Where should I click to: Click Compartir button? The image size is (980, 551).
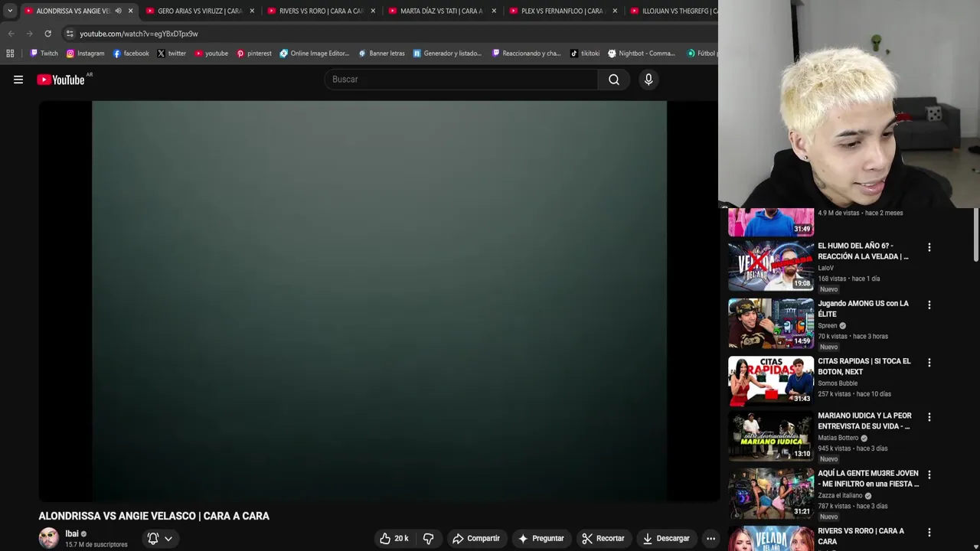point(475,539)
